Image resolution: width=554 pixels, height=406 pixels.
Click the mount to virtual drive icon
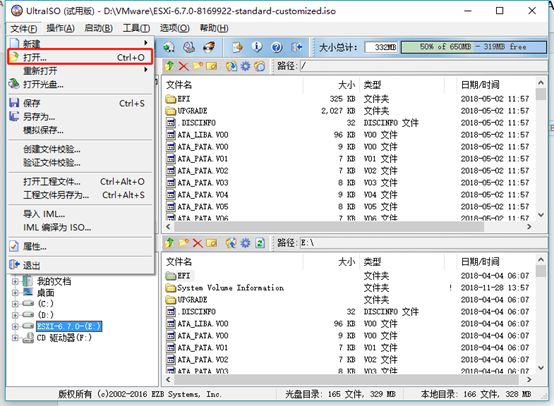click(189, 47)
